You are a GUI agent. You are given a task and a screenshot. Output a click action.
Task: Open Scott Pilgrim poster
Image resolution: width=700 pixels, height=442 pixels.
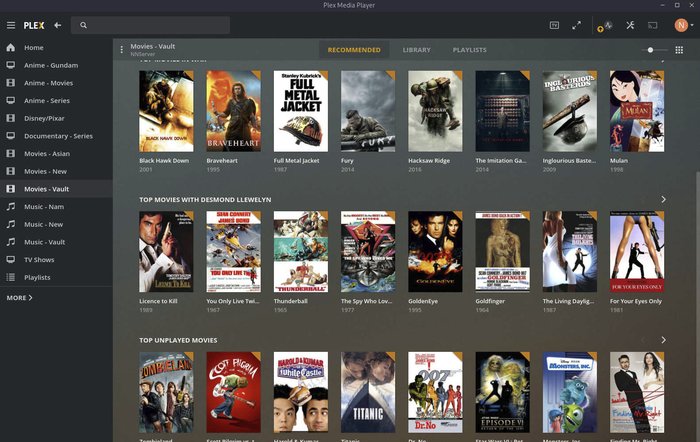(x=233, y=392)
